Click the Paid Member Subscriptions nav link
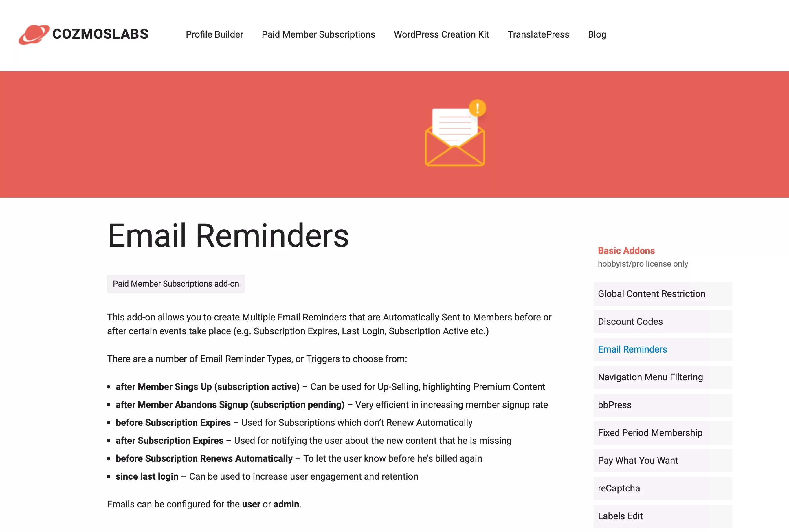The image size is (789, 532). 318,34
